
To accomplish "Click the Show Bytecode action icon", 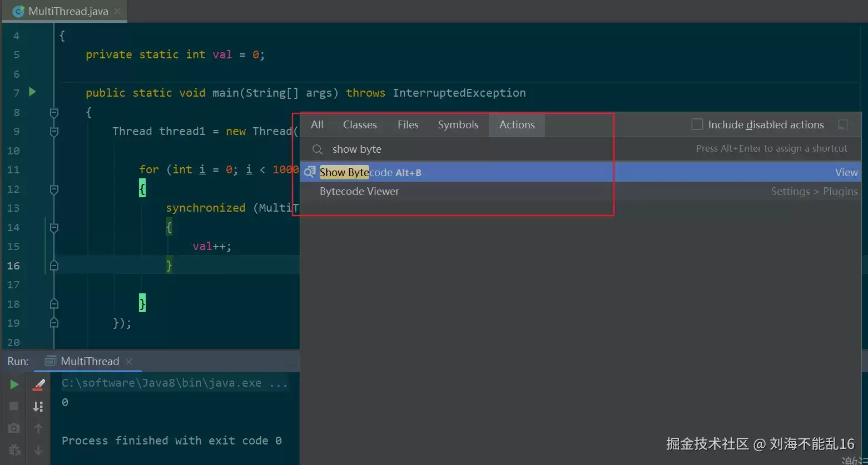I will click(310, 172).
